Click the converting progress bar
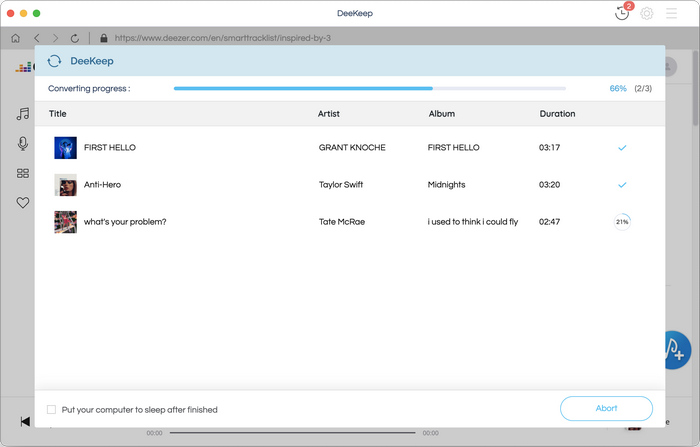The image size is (700, 447). coord(370,88)
